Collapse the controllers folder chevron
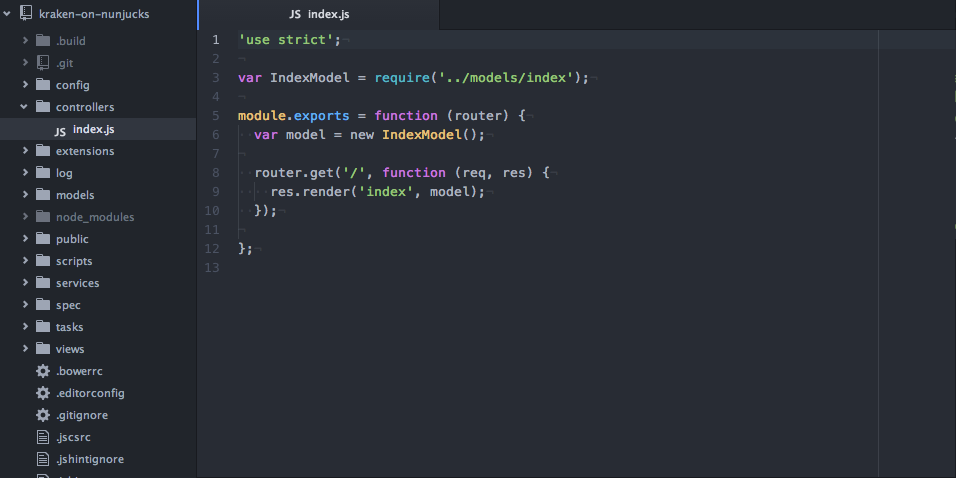956x478 pixels. [24, 107]
